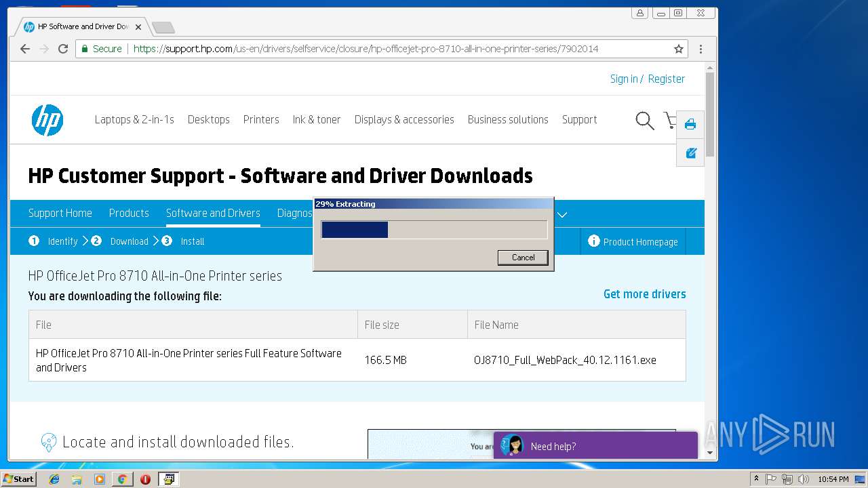Open Internet Explorer from the taskbar
This screenshot has height=488, width=868.
(x=54, y=479)
